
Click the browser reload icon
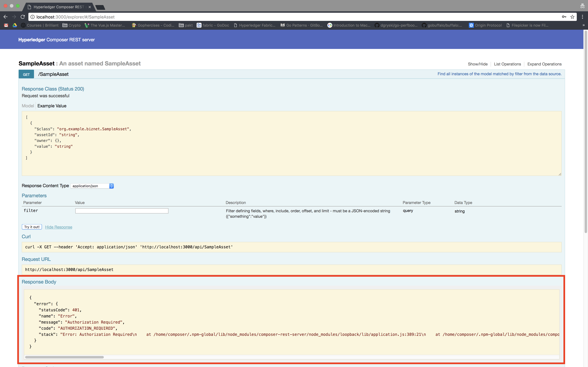point(23,17)
